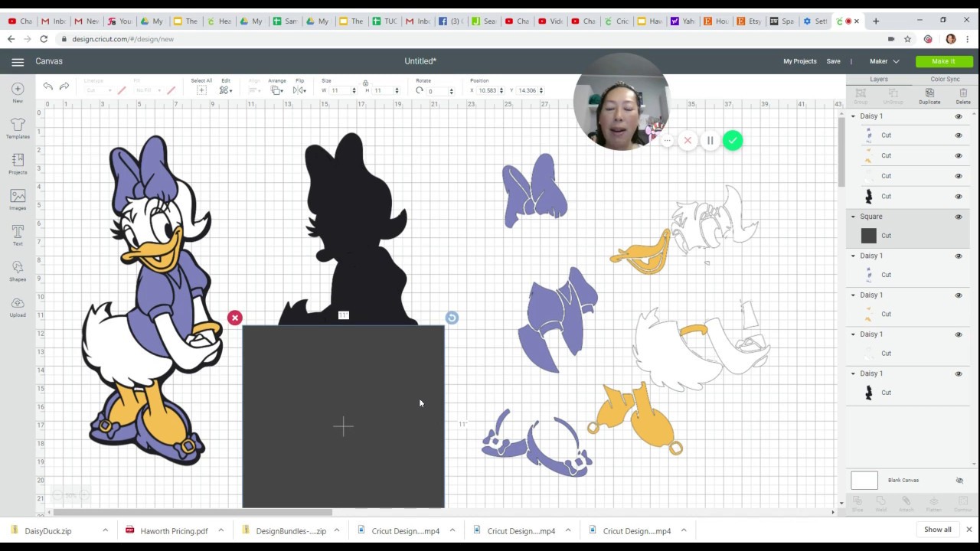Image resolution: width=980 pixels, height=551 pixels.
Task: Collapse the four-layer Daisy 1 group
Action: coord(853,116)
